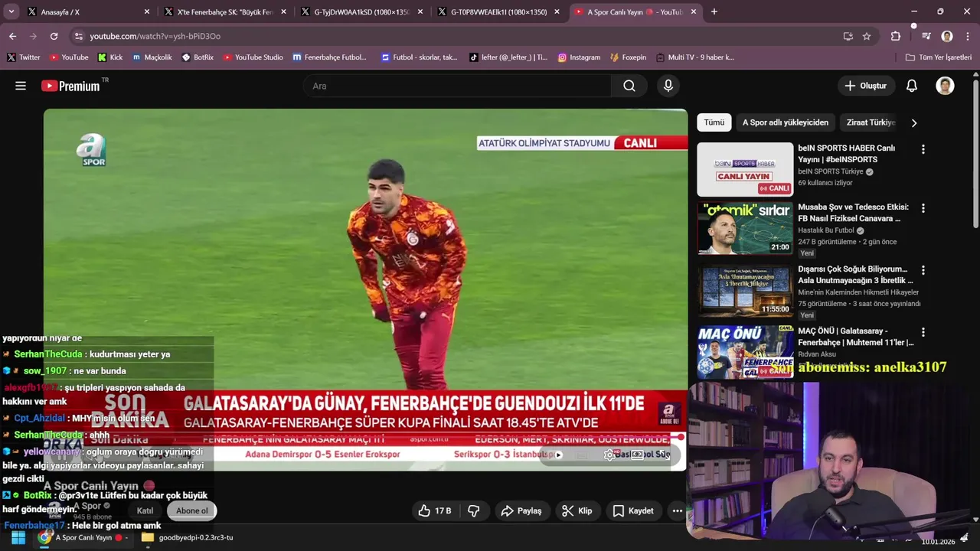This screenshot has width=980, height=551.
Task: Open Musaba Şov atomik sırlar thumbnail
Action: click(745, 228)
